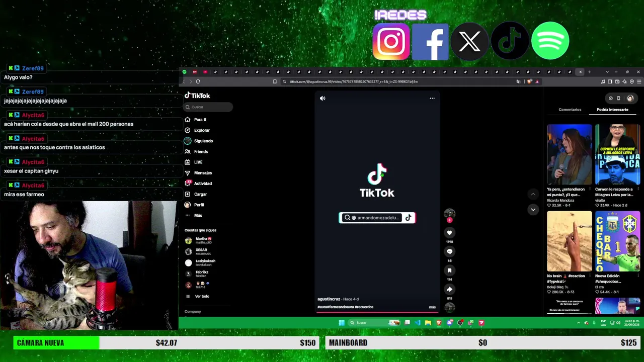Go to the next video with down chevron
Screen dimensions: 644x362
(533, 209)
